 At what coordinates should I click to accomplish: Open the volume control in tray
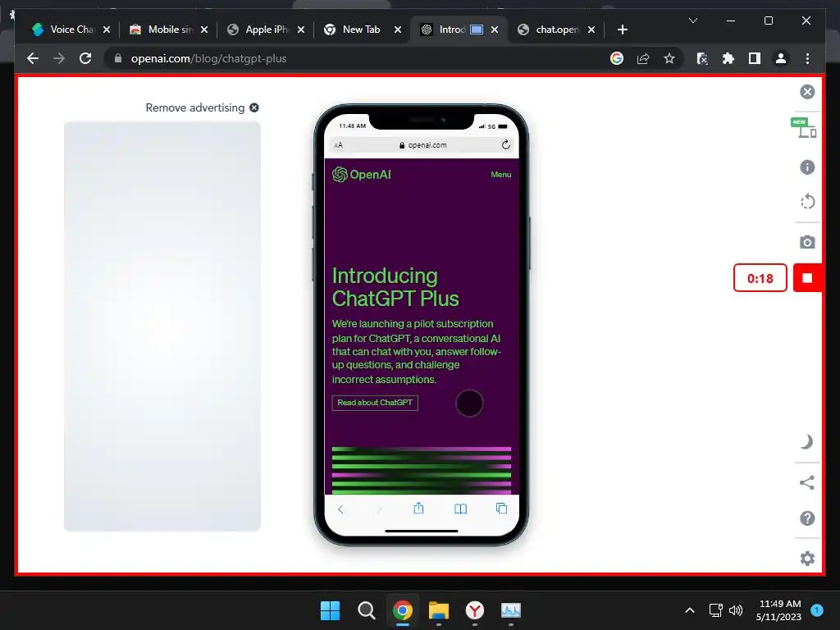pyautogui.click(x=736, y=610)
